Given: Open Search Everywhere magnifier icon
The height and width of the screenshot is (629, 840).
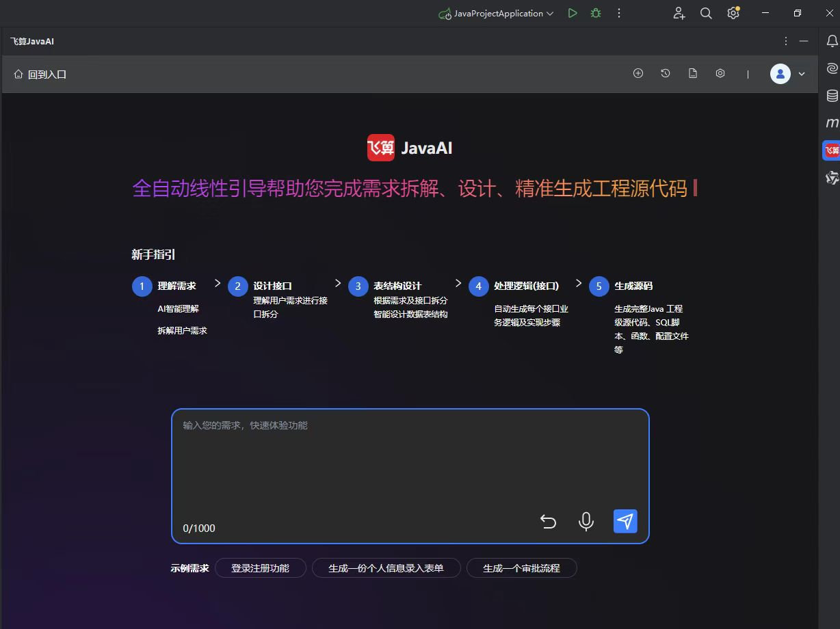Looking at the screenshot, I should tap(706, 13).
